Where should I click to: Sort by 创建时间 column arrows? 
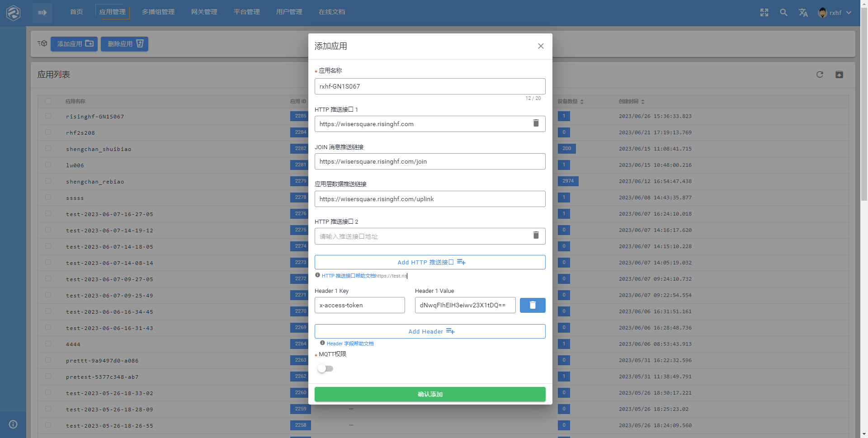click(x=642, y=102)
